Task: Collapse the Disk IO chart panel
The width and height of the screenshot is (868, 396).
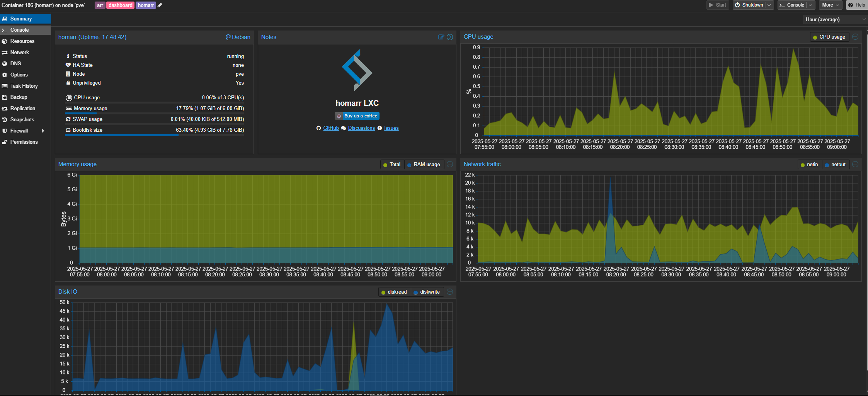Action: (450, 292)
